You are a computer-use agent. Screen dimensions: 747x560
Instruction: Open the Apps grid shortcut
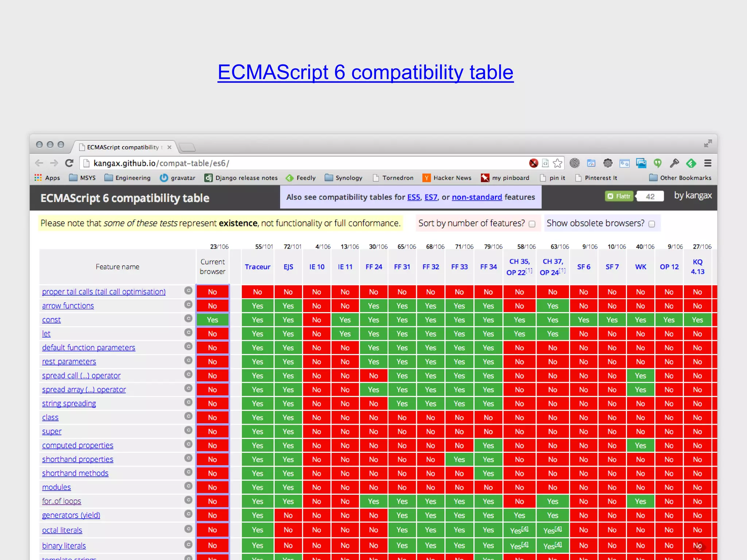[47, 178]
